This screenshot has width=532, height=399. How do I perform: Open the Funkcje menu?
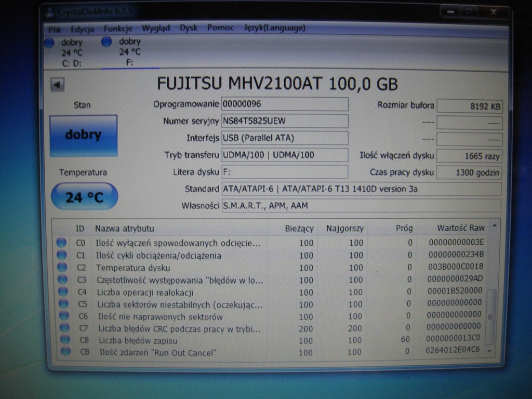point(118,29)
